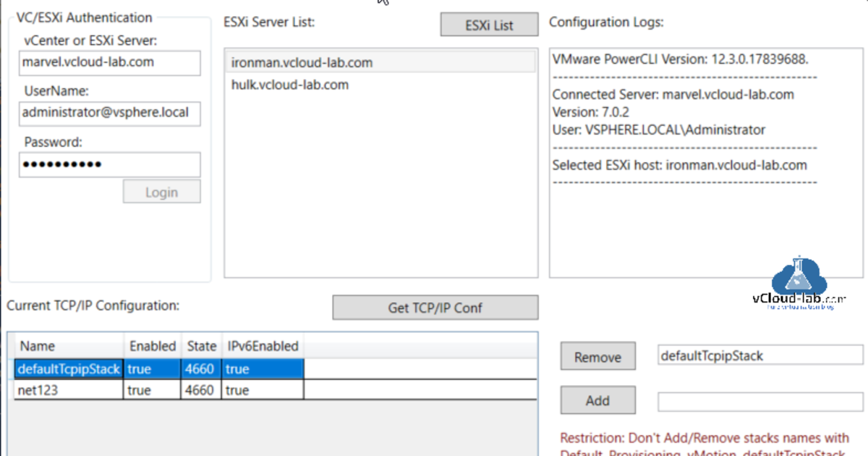Select the defaultTcpipStack table row
Image resolution: width=868 pixels, height=456 pixels.
(x=69, y=369)
